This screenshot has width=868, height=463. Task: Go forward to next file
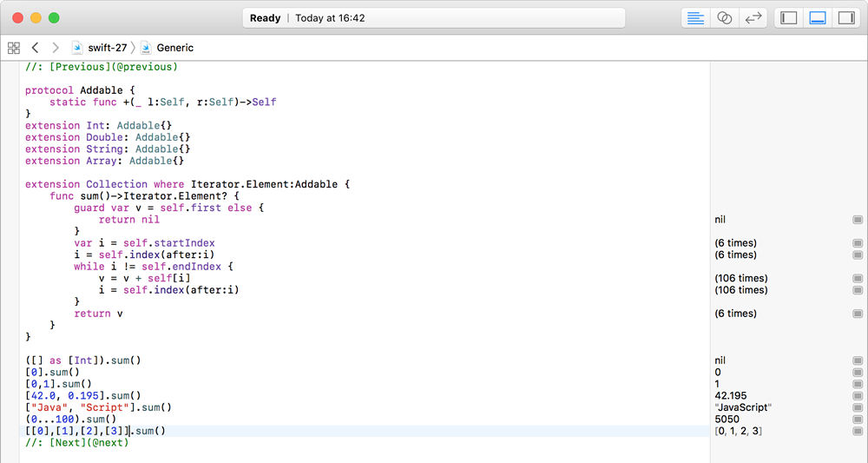56,48
